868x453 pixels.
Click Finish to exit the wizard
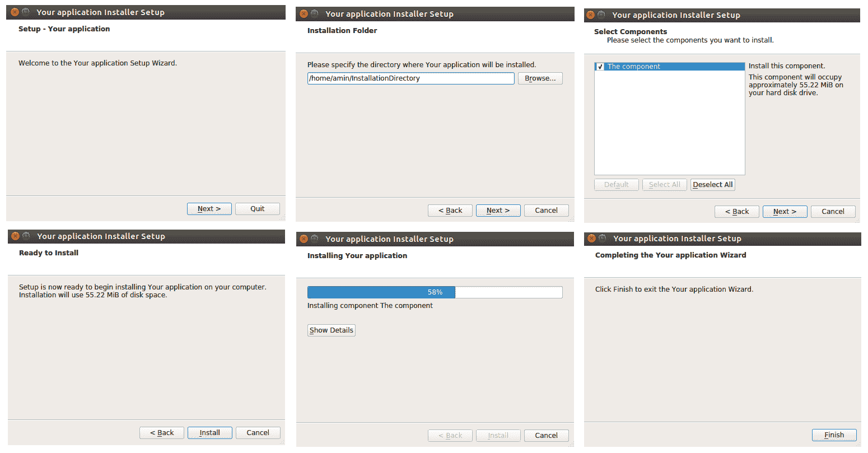pos(834,435)
